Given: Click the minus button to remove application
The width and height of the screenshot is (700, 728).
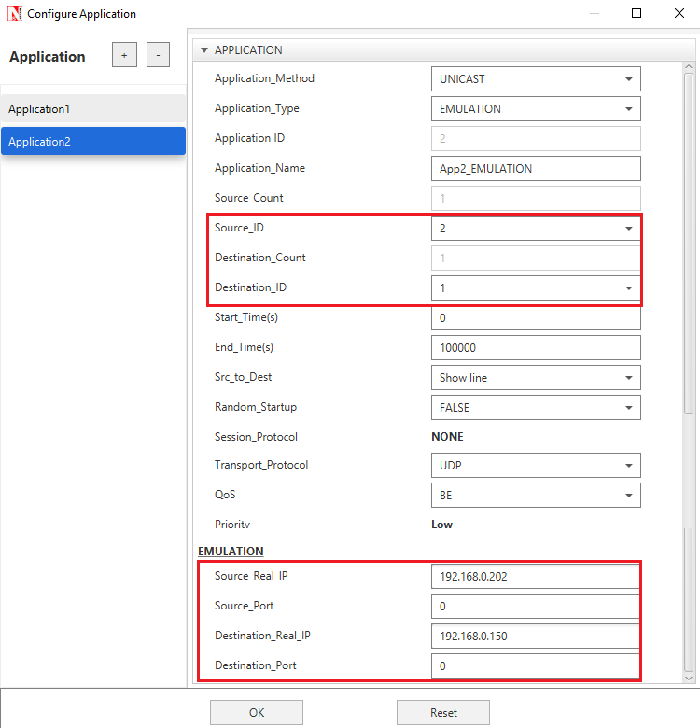Looking at the screenshot, I should point(158,55).
